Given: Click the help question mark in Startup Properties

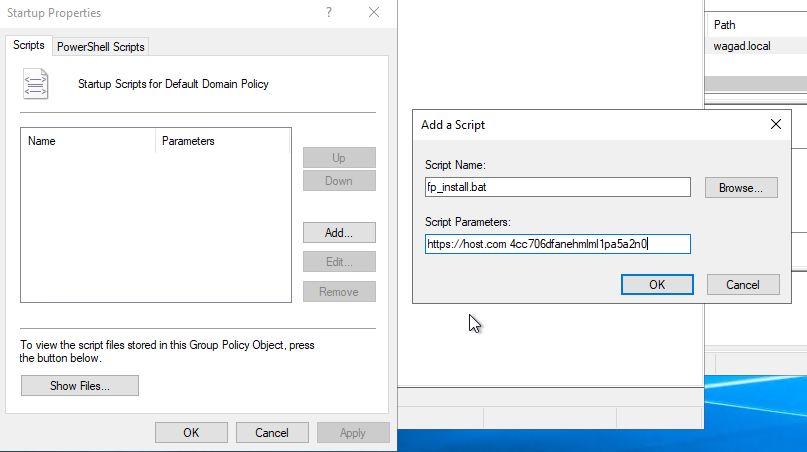Looking at the screenshot, I should coord(329,12).
